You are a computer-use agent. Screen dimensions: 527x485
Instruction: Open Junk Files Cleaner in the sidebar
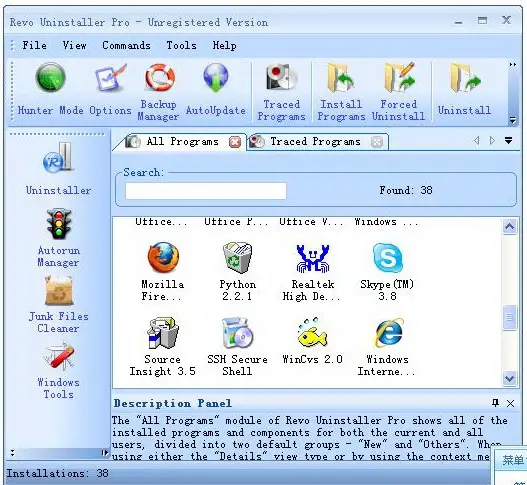58,305
